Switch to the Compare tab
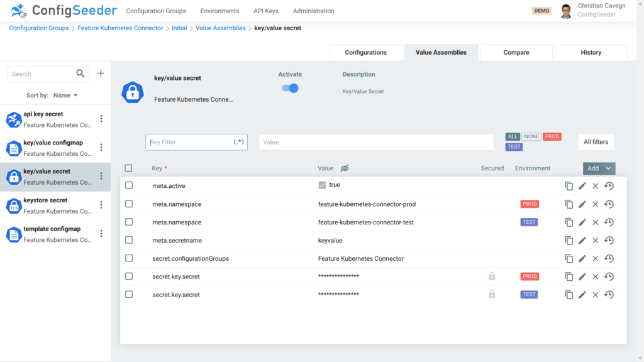This screenshot has height=362, width=644. coord(516,52)
